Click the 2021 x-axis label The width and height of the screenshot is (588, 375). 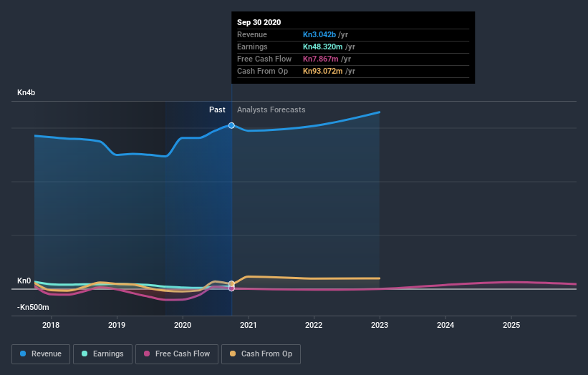pos(249,325)
